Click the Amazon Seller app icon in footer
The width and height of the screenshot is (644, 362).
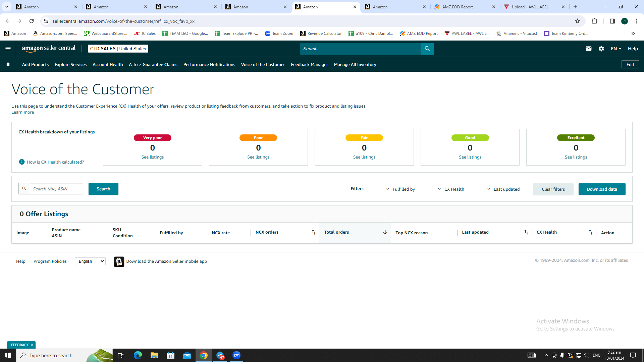tap(119, 261)
